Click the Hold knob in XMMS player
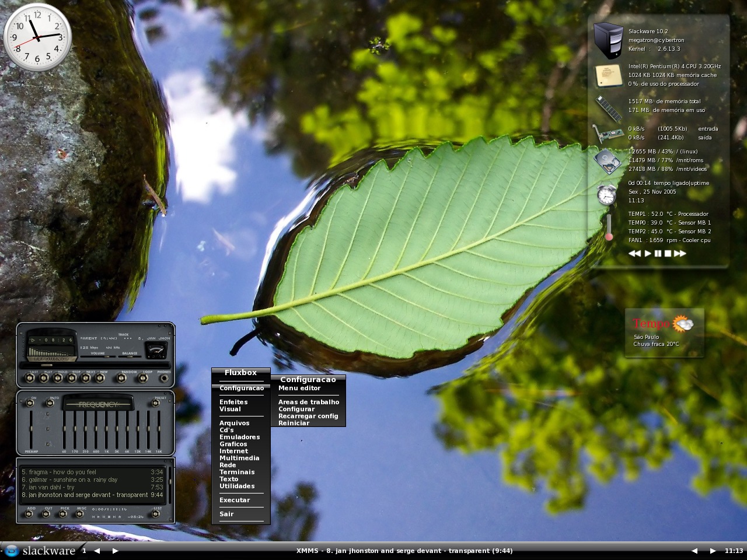 point(58,378)
